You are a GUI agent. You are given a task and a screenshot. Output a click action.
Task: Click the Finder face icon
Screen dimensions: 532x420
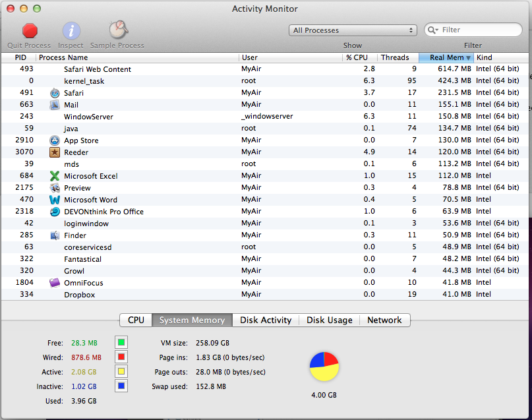click(x=55, y=235)
